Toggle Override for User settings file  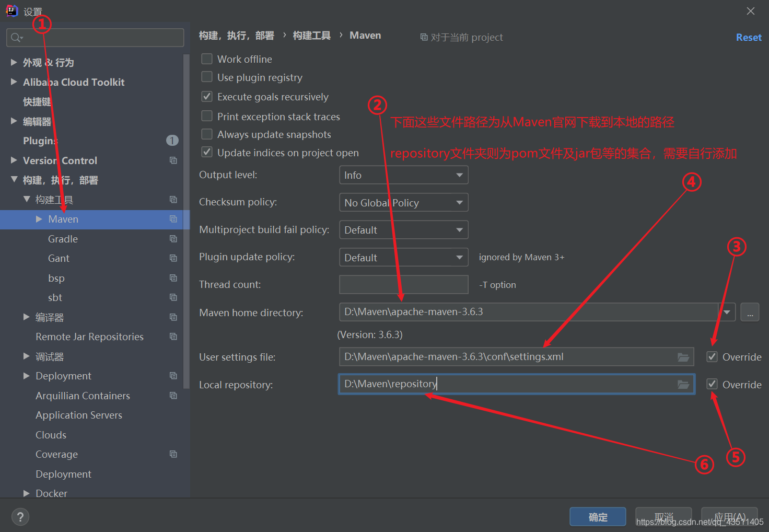pos(712,357)
